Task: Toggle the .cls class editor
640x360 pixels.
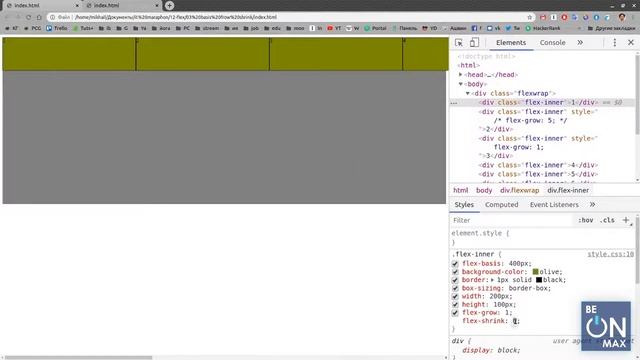Action: coord(607,220)
